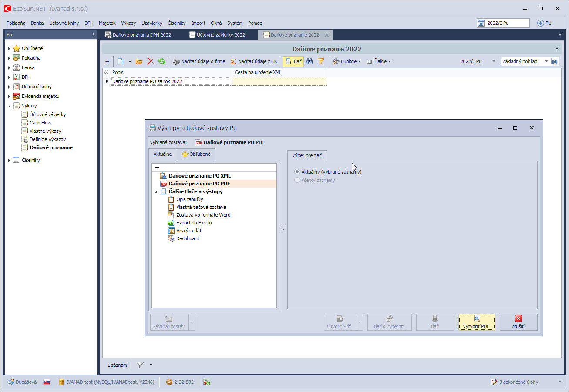Screen dimensions: 569x392
Task: Click the calendar icon beside period field
Action: 481,23
